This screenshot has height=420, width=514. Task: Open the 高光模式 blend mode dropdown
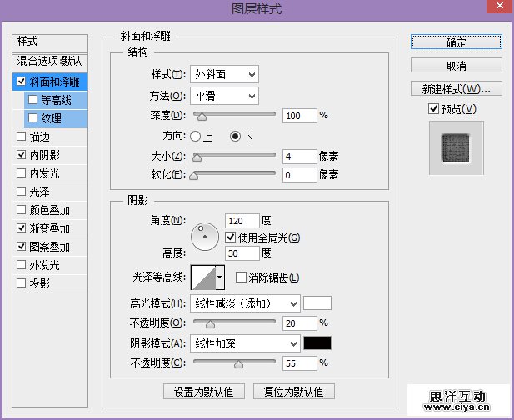coord(244,303)
